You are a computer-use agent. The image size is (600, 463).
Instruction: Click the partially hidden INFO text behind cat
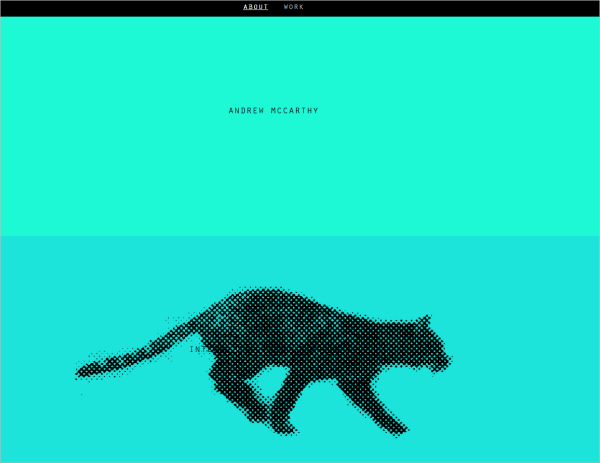coord(198,350)
